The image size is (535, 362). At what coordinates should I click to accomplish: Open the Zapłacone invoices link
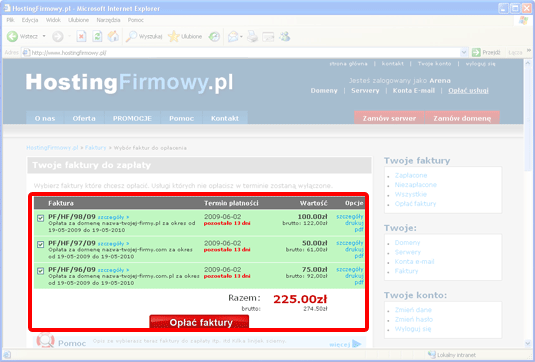click(x=411, y=175)
